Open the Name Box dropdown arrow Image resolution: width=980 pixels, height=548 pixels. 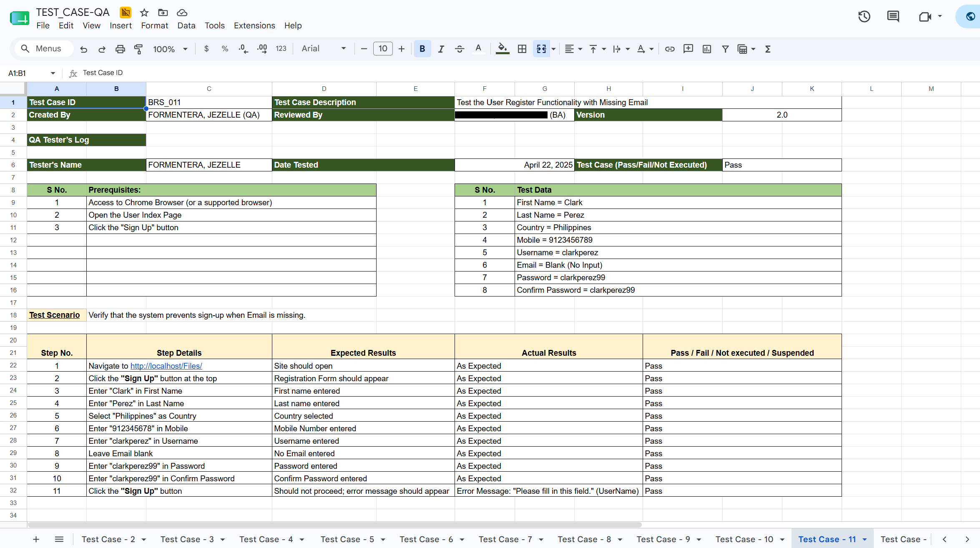(53, 73)
